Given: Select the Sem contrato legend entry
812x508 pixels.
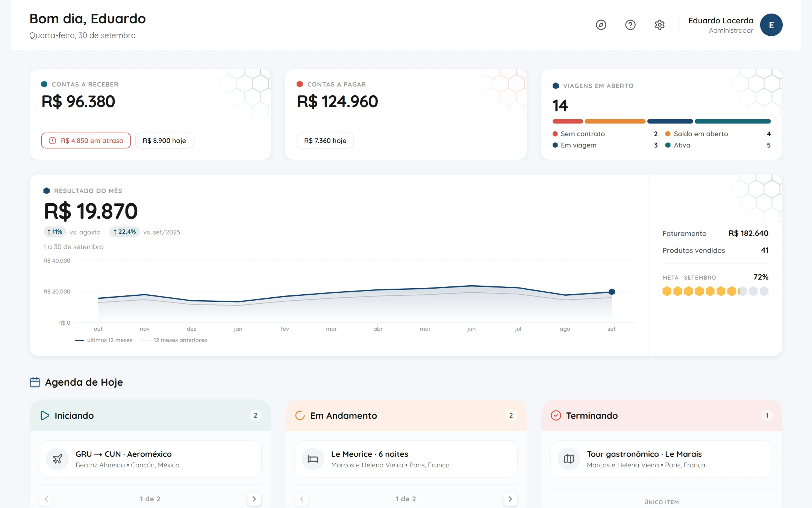Looking at the screenshot, I should click(605, 134).
